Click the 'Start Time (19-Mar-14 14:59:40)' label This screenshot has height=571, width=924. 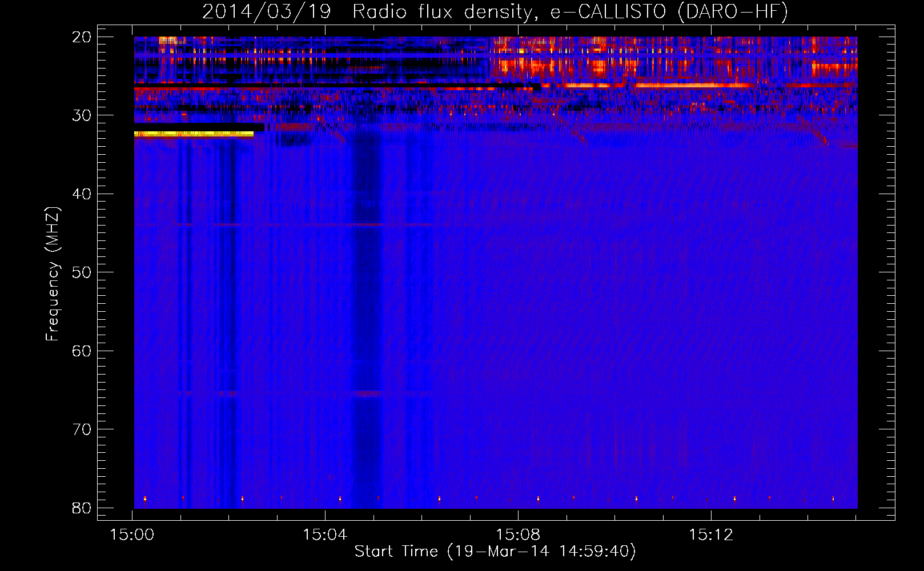tap(495, 552)
